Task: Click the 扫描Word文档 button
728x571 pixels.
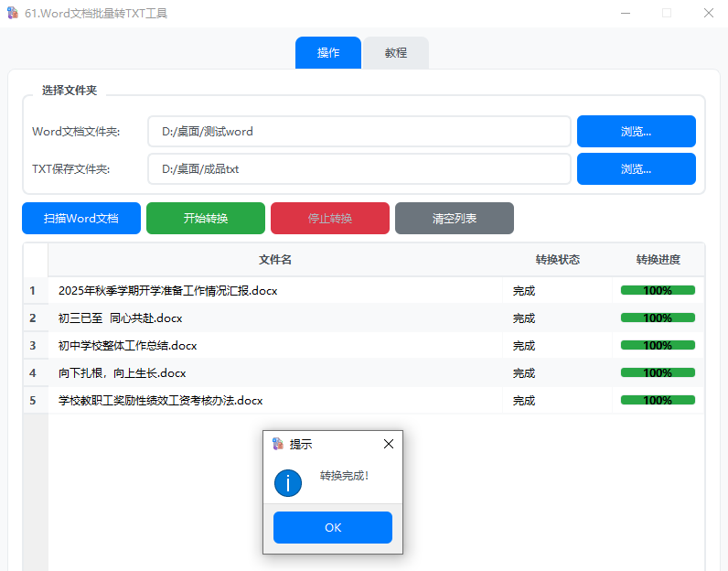Action: point(81,219)
